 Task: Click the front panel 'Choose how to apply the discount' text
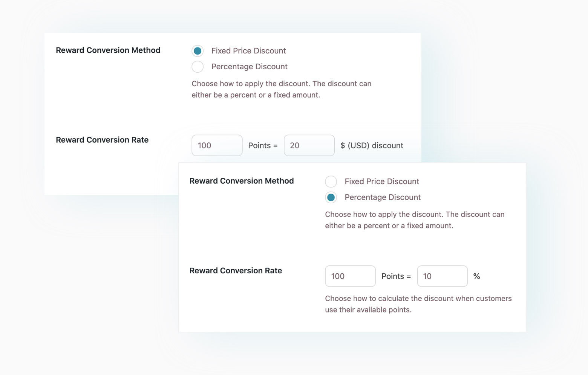415,220
